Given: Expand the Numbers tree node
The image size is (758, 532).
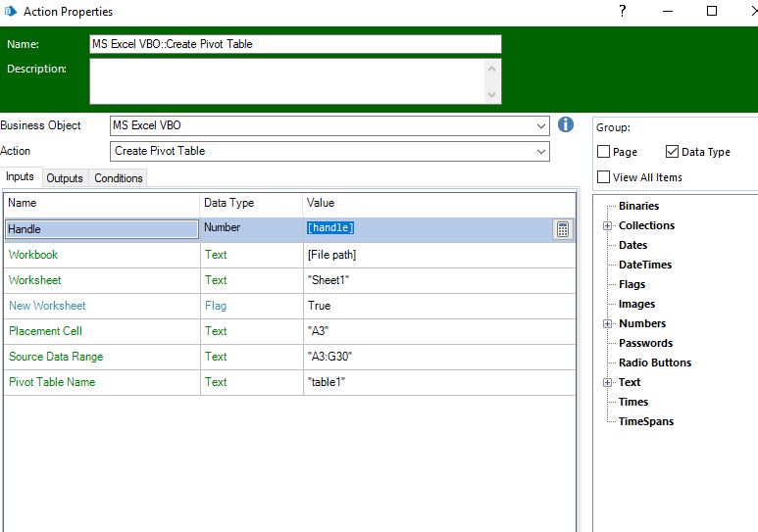Looking at the screenshot, I should pos(608,323).
